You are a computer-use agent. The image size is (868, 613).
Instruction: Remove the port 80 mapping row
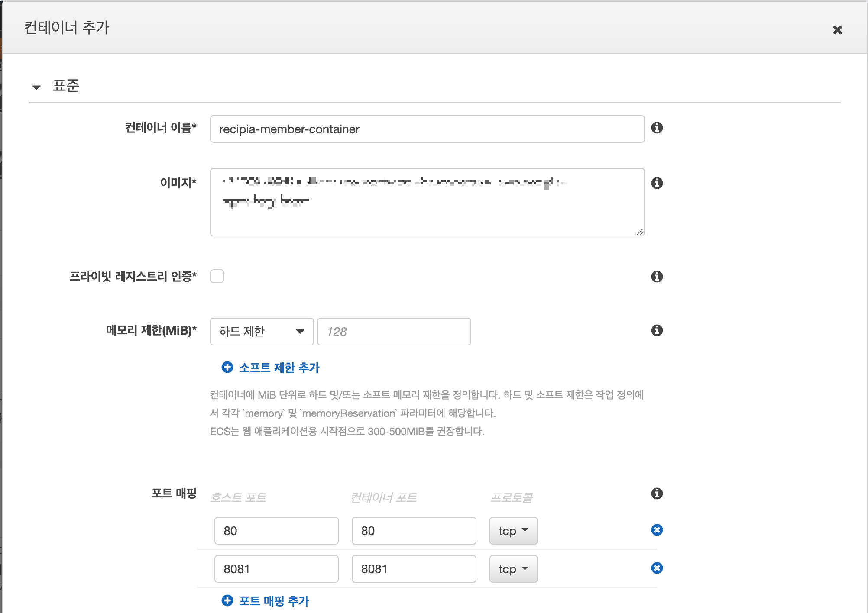[x=657, y=530]
